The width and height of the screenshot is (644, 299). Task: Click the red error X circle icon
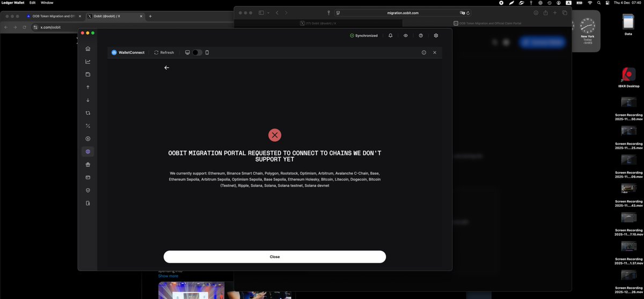[x=275, y=135]
